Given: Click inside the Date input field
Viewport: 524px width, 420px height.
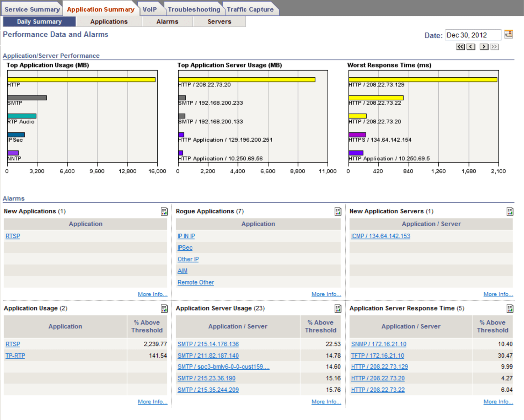Looking at the screenshot, I should pyautogui.click(x=473, y=35).
